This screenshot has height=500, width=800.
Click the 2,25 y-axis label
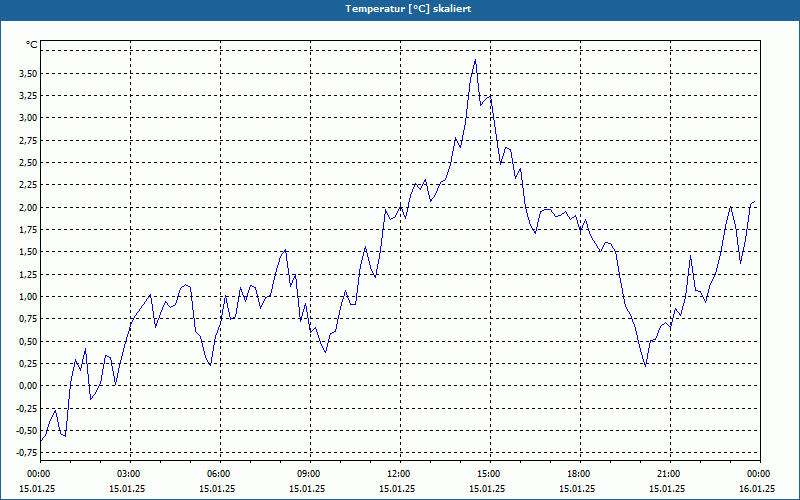click(x=28, y=185)
